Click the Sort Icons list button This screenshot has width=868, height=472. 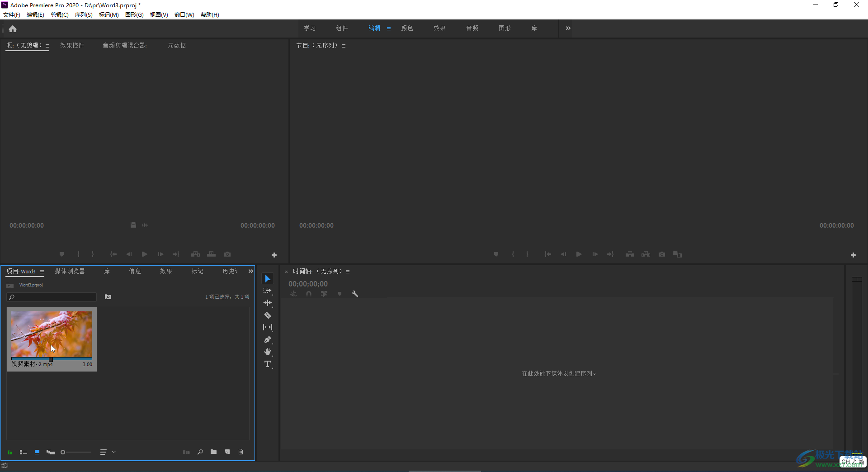pos(103,452)
